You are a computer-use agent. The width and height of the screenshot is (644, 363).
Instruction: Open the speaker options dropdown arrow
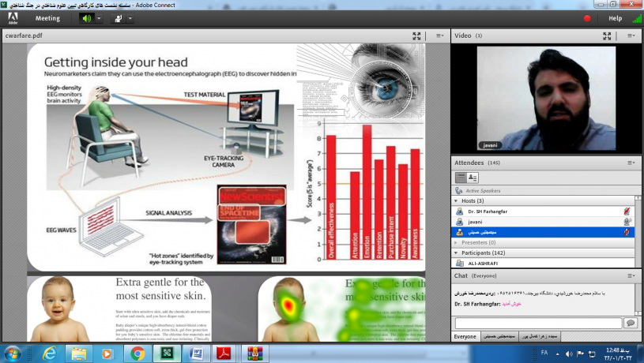click(99, 18)
